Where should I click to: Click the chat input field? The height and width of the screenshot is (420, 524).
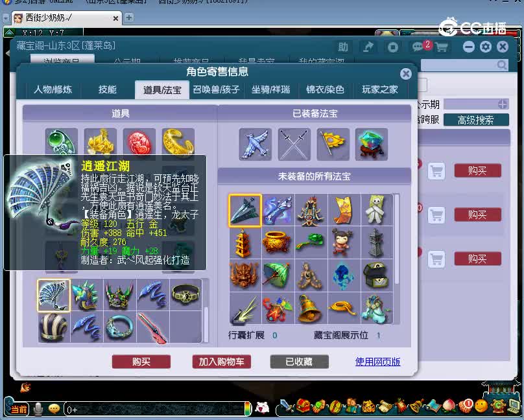pos(156,410)
